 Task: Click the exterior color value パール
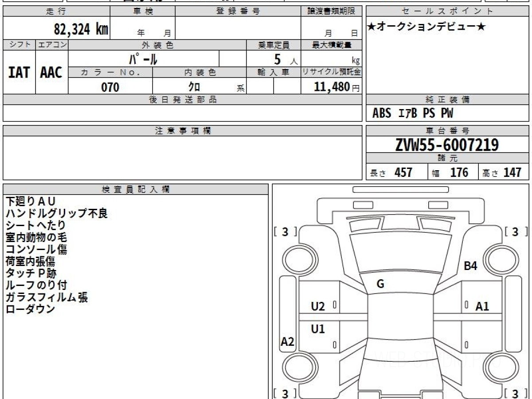(143, 59)
